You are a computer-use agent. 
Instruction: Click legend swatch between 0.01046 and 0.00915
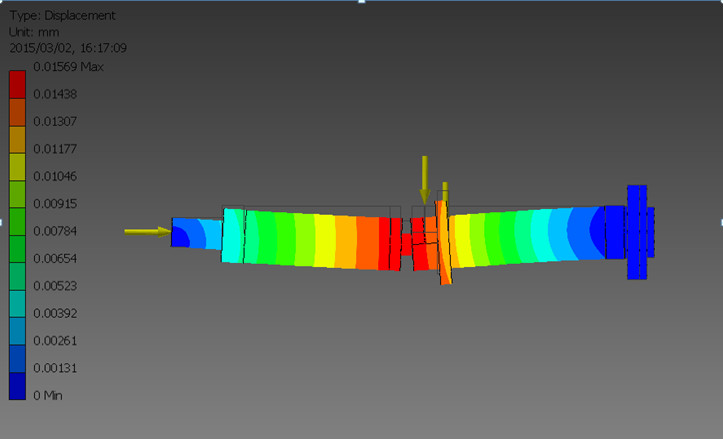coord(17,194)
